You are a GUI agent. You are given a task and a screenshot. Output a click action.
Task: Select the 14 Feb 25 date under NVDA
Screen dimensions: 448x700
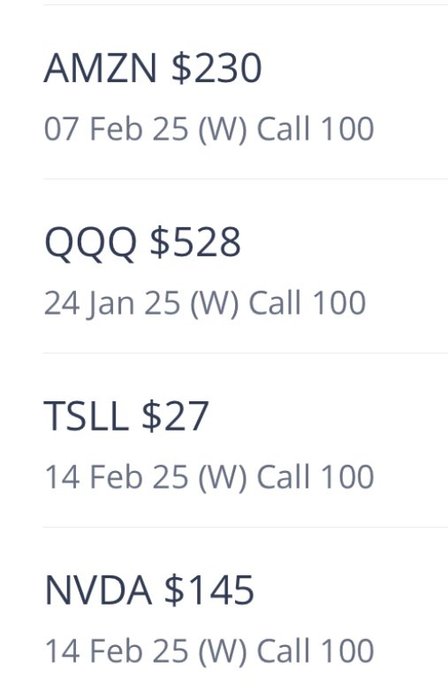[116, 651]
